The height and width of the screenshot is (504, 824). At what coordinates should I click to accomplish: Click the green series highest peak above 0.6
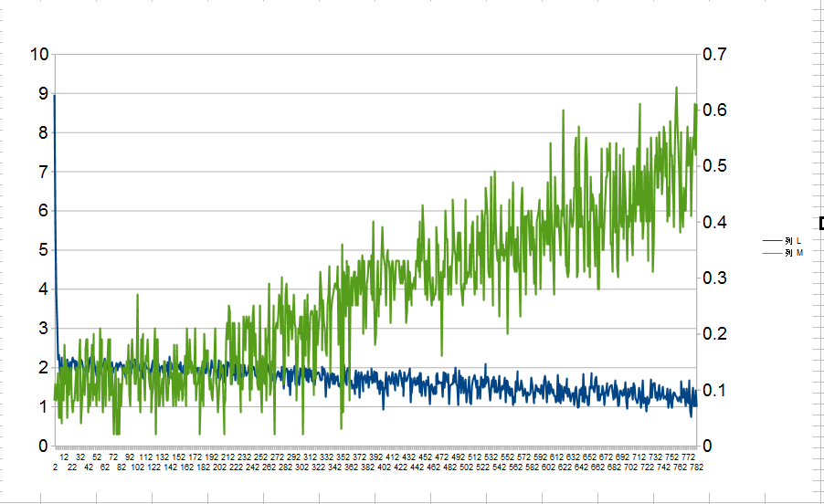point(676,89)
